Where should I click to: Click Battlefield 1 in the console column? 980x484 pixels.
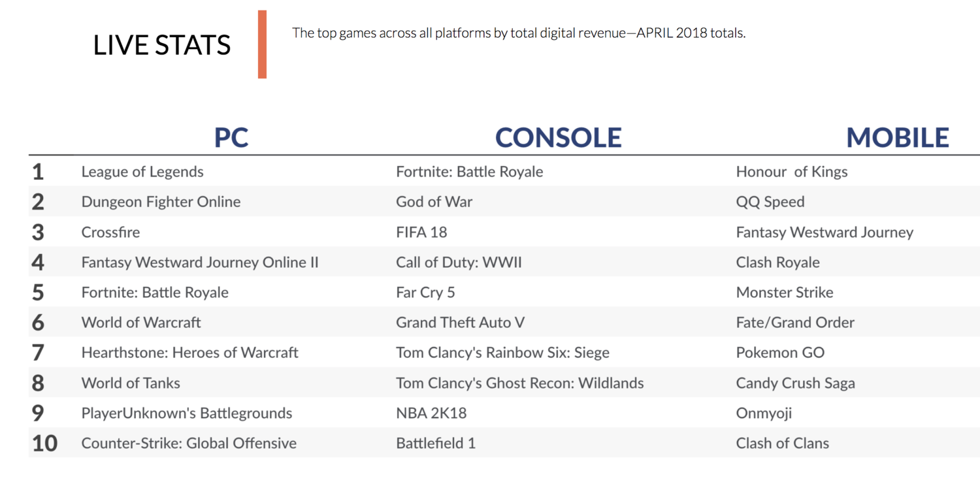436,444
